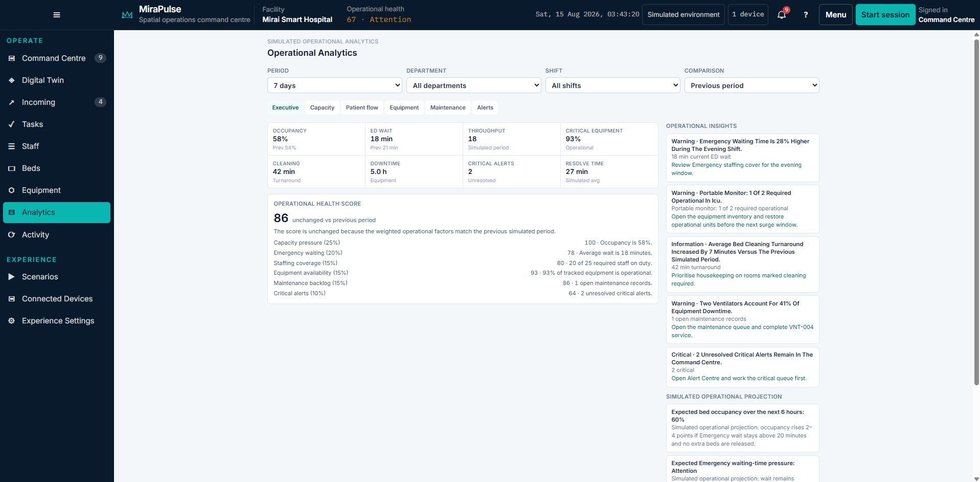This screenshot has width=980, height=482.
Task: Click the Mirai Smart Hospital facility name
Action: [x=297, y=19]
